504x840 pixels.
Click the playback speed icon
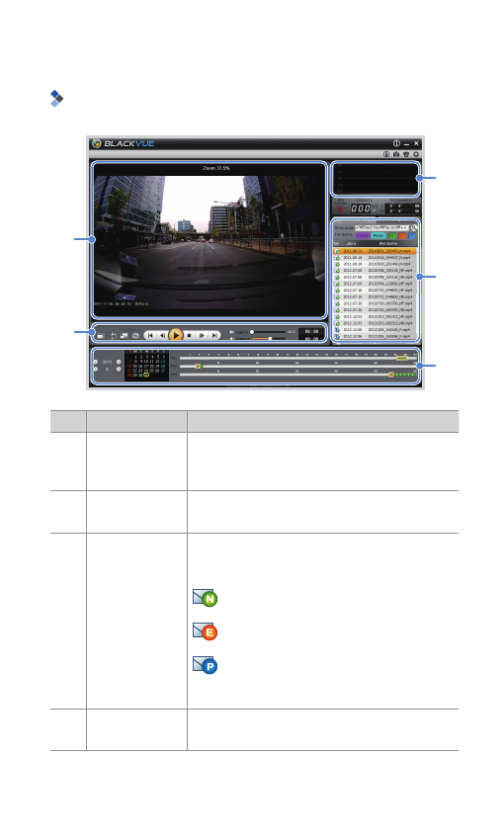pyautogui.click(x=231, y=332)
